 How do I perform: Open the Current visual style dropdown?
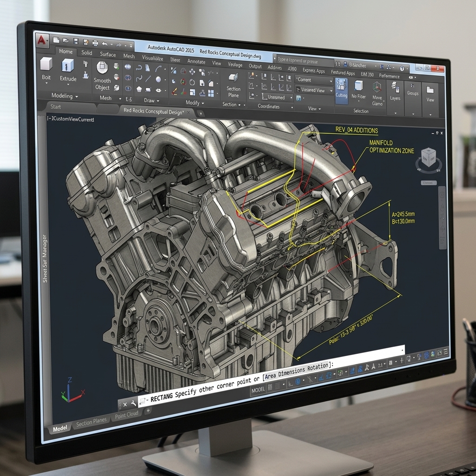(314, 80)
